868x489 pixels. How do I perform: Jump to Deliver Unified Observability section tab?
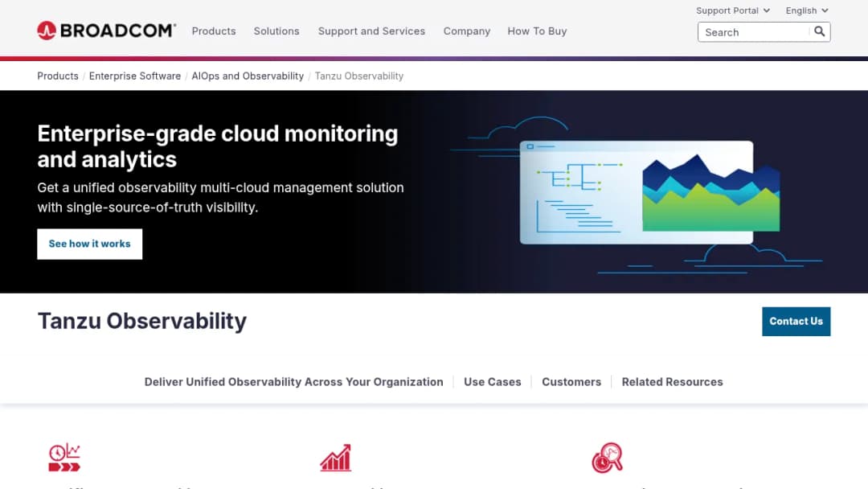pos(293,381)
